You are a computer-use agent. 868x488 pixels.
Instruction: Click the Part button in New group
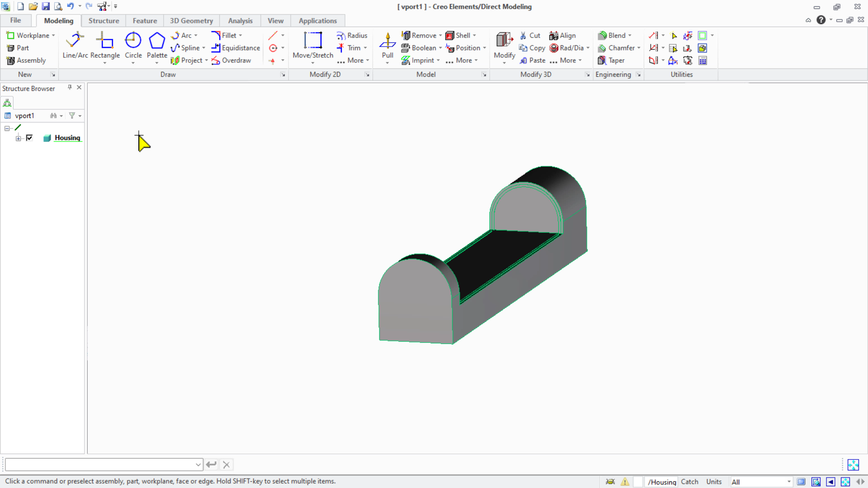click(x=18, y=48)
